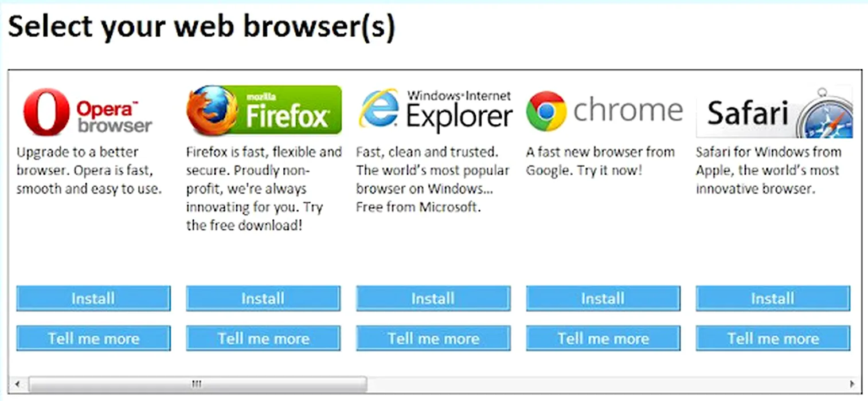Click the Google Chrome logo
This screenshot has width=868, height=401.
click(604, 110)
